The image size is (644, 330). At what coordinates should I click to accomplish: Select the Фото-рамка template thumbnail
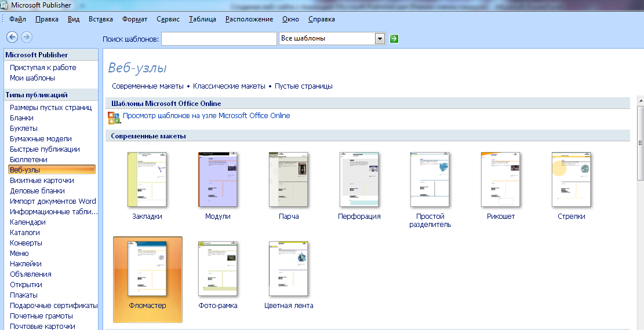click(218, 269)
